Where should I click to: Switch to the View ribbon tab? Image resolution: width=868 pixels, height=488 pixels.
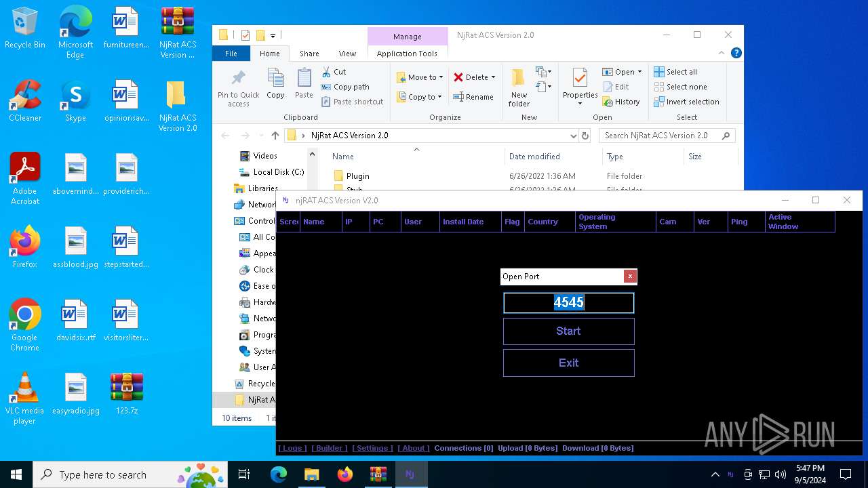pos(347,54)
